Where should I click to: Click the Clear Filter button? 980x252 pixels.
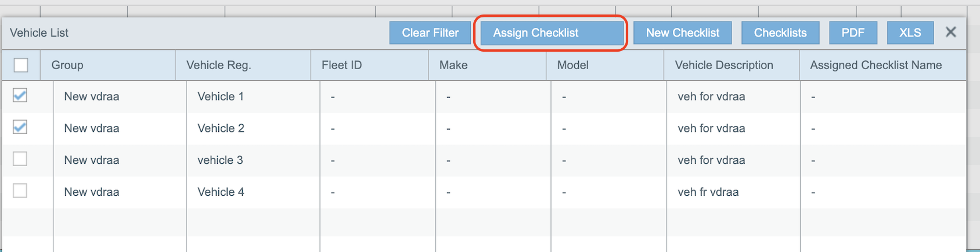[430, 33]
